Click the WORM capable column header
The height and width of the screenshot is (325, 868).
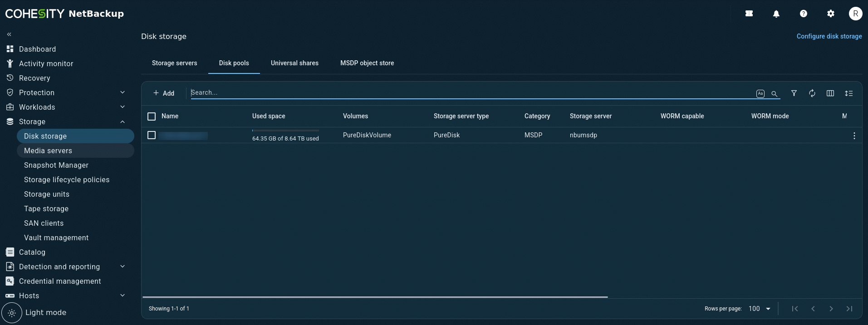tap(682, 116)
